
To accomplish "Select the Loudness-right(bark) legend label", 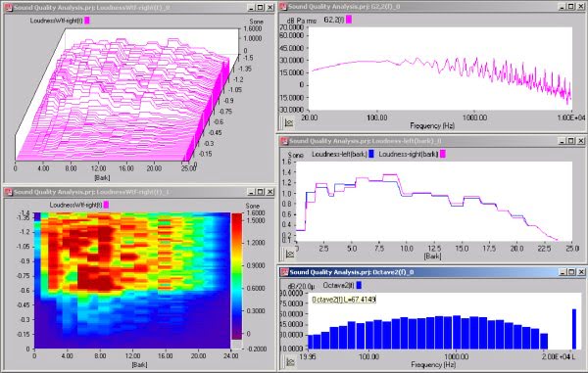I will pos(409,154).
